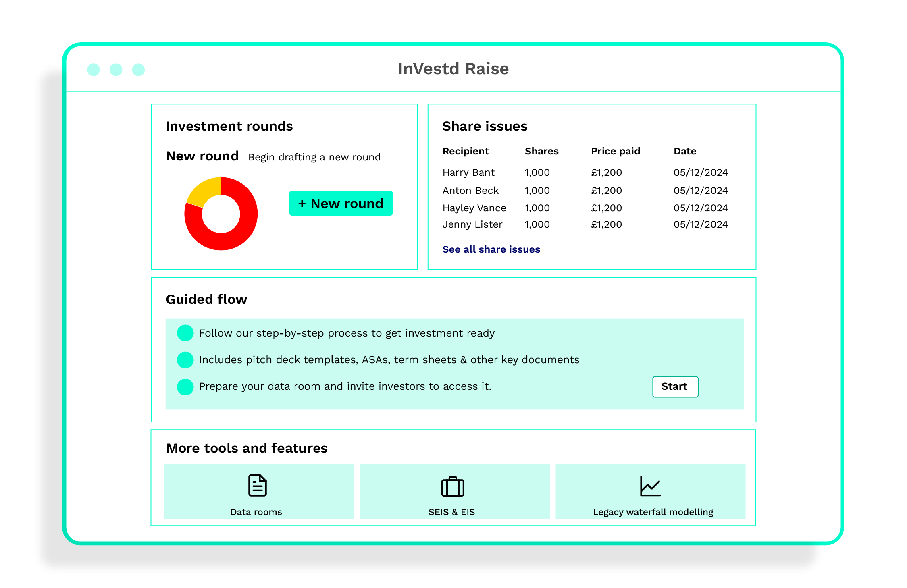Open See all share issues link
This screenshot has height=588, width=907.
pyautogui.click(x=491, y=249)
